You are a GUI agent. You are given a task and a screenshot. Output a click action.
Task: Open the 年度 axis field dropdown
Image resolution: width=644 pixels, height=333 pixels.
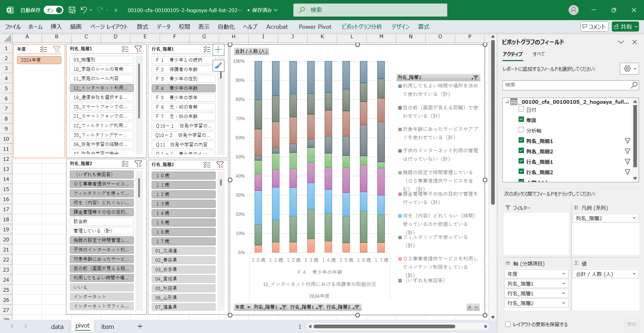[563, 274]
